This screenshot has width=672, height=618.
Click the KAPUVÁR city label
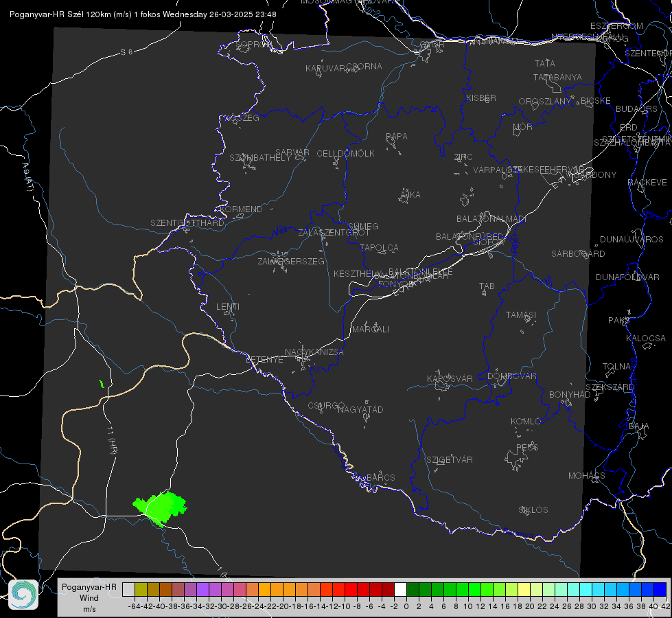tap(325, 68)
